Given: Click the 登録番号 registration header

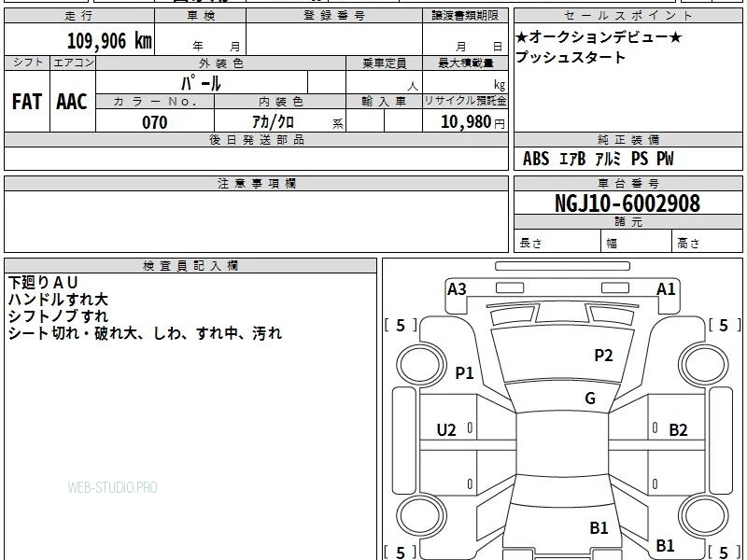Looking at the screenshot, I should click(x=334, y=16).
